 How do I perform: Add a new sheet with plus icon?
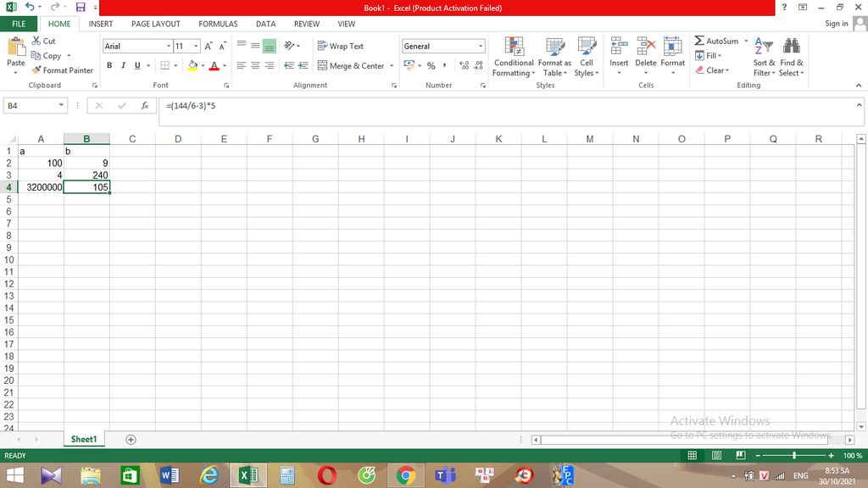point(131,440)
